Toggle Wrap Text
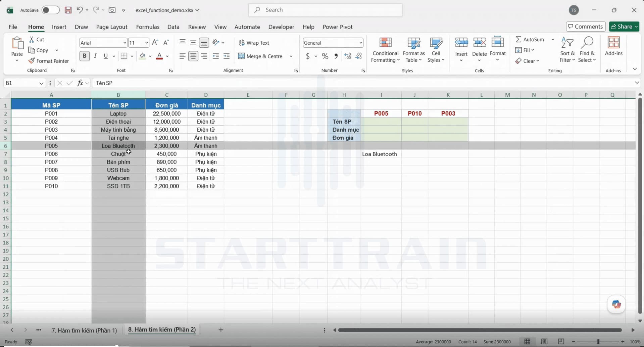 point(254,43)
